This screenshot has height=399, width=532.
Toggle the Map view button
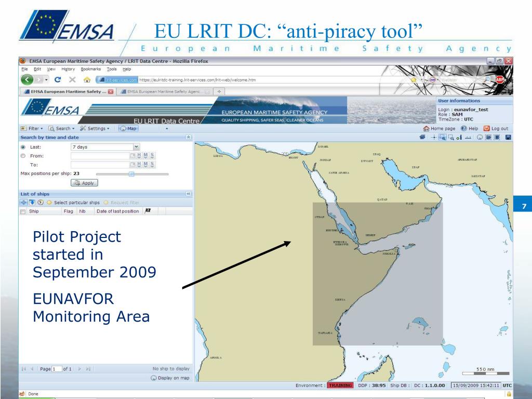129,128
